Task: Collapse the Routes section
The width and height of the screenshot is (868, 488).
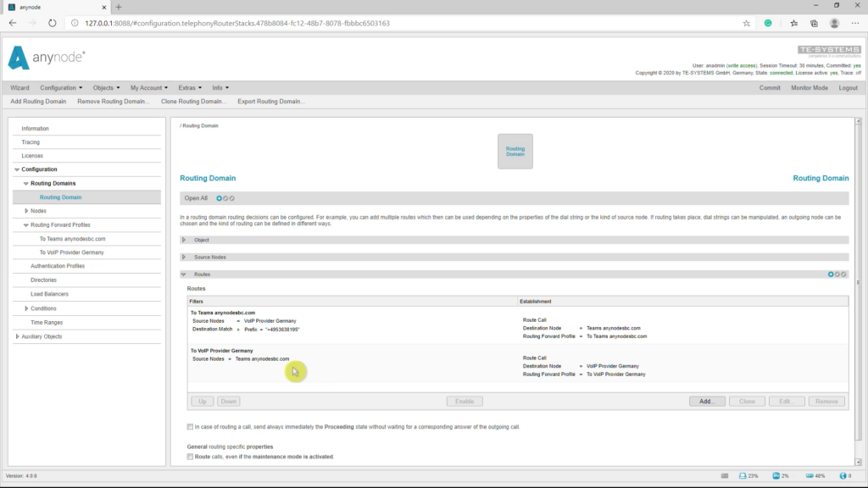Action: coord(184,274)
